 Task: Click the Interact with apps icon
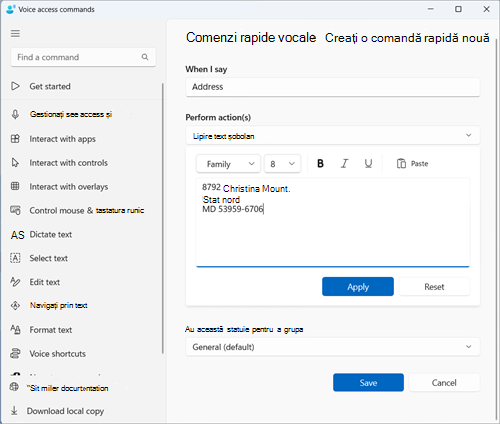click(15, 139)
